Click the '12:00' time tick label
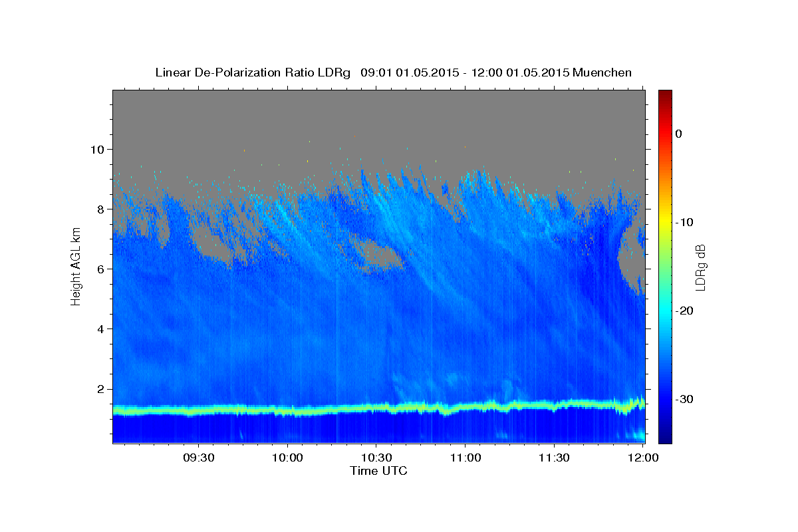This screenshot has width=798, height=532. point(642,458)
